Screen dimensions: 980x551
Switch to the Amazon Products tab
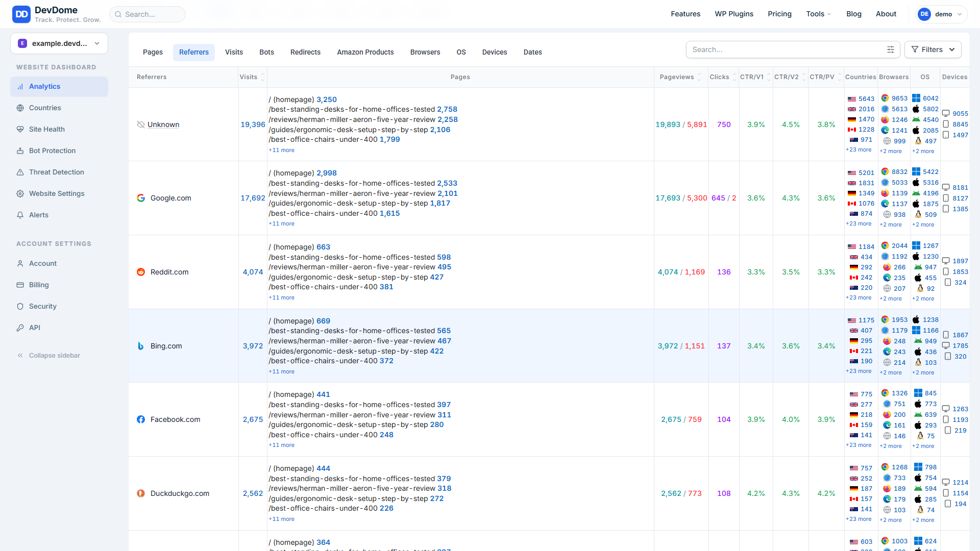pyautogui.click(x=365, y=53)
